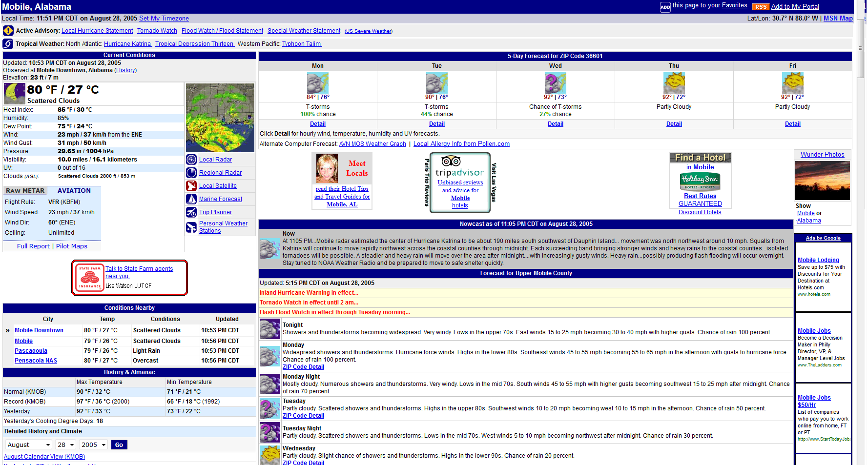Open the MSN Map link
This screenshot has height=465, width=868.
pyautogui.click(x=838, y=19)
